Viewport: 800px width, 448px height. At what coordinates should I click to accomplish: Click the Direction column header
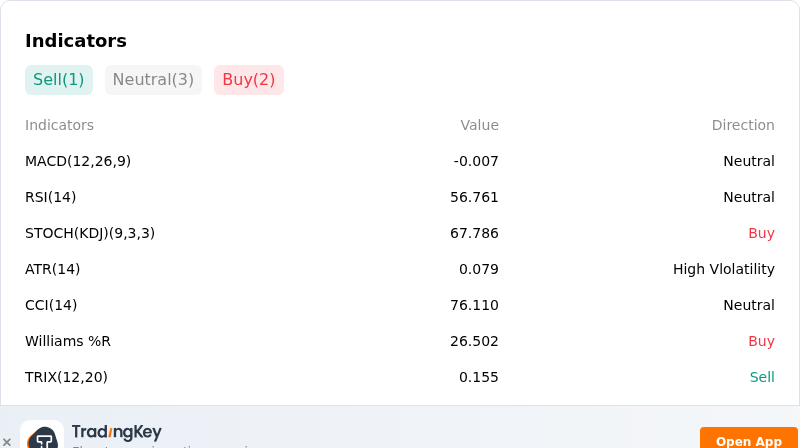pyautogui.click(x=743, y=125)
